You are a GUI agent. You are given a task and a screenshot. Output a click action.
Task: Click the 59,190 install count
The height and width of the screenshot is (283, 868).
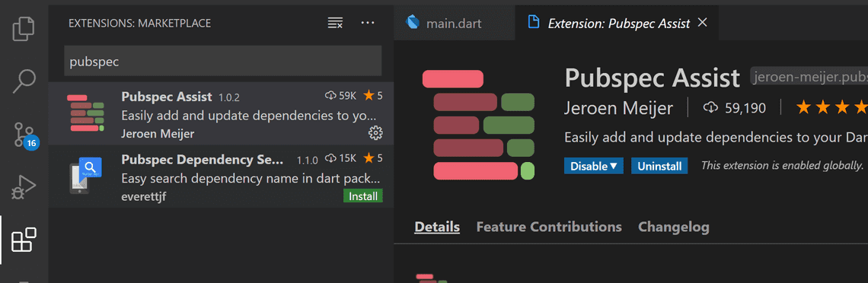tap(735, 108)
